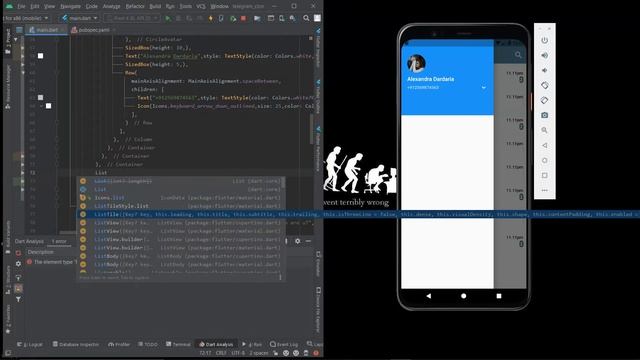Open emulator extended controls three-dots

(x=544, y=190)
